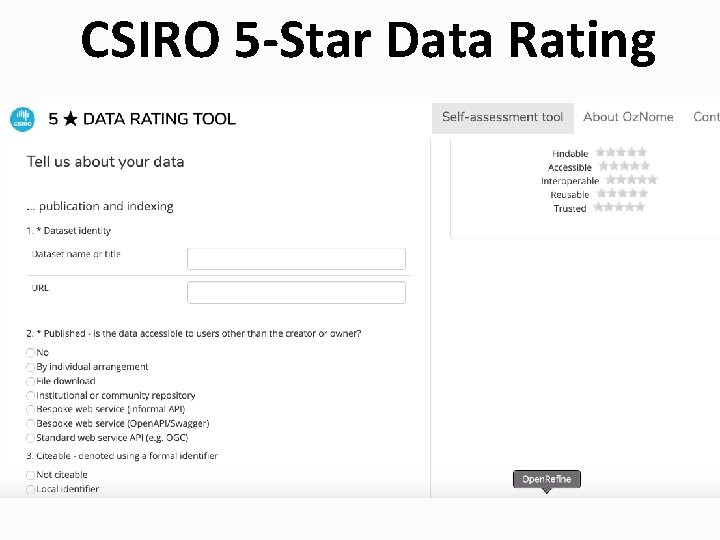Pick 'Institutional or community repository' option
The width and height of the screenshot is (720, 540).
[x=31, y=395]
